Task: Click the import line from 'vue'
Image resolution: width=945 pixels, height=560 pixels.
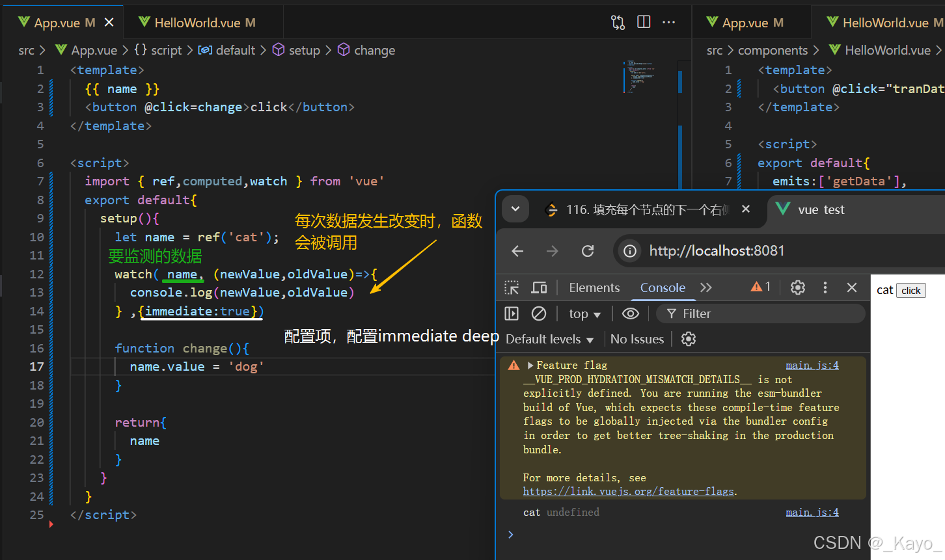Action: click(x=234, y=181)
